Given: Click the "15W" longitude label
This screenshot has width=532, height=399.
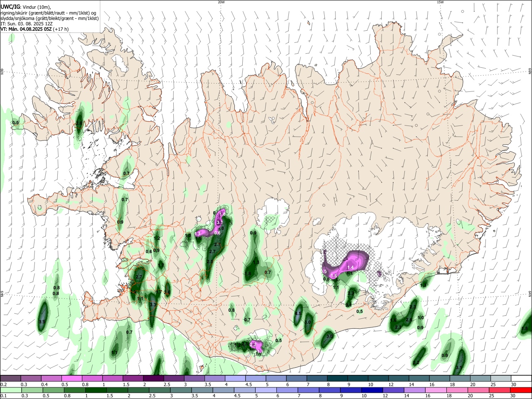Looking at the screenshot, I should 440,2.
